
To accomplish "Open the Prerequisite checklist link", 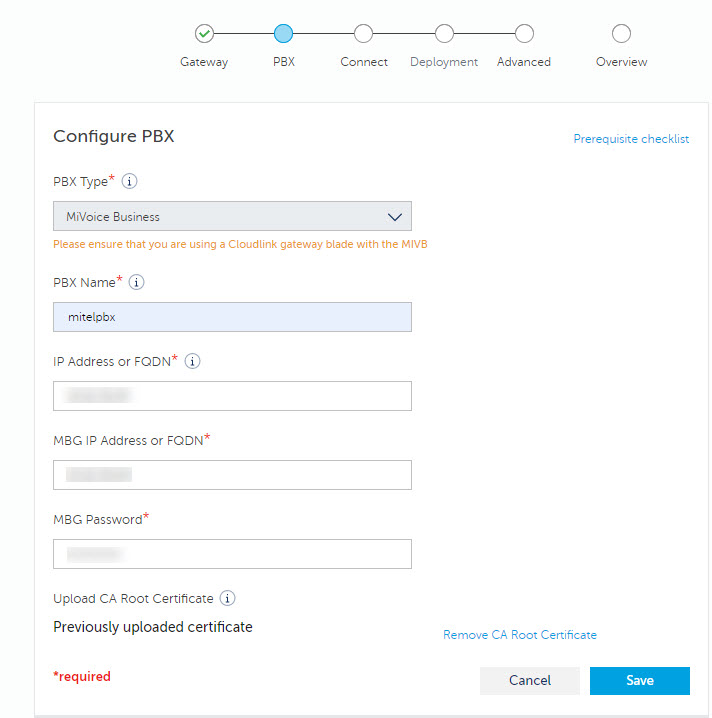I will coord(631,139).
